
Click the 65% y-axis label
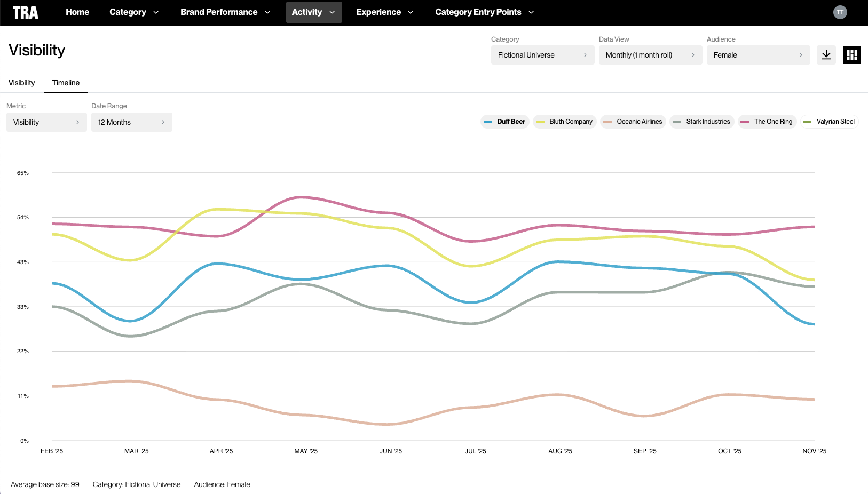tap(23, 173)
